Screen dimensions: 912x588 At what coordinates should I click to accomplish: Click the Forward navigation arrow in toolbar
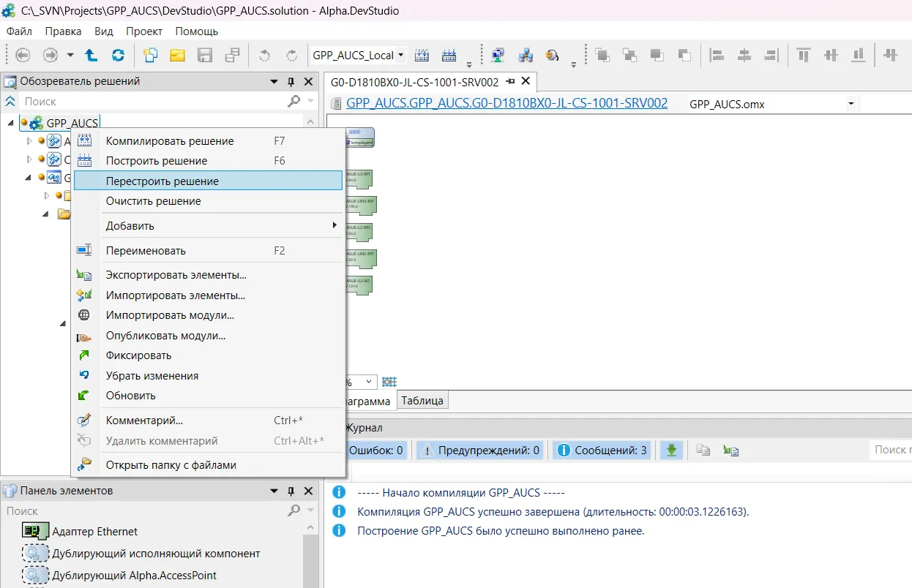[x=50, y=55]
